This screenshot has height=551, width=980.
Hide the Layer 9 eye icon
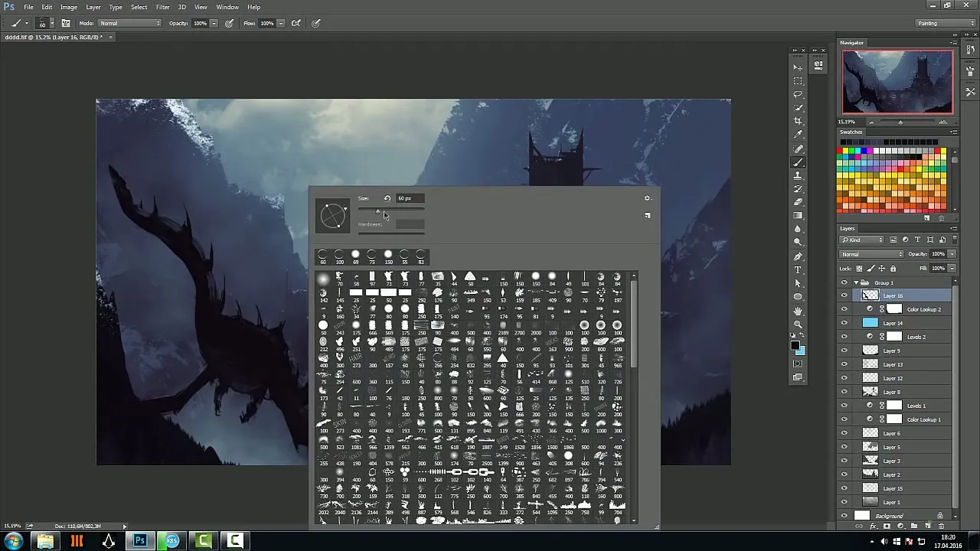point(844,350)
